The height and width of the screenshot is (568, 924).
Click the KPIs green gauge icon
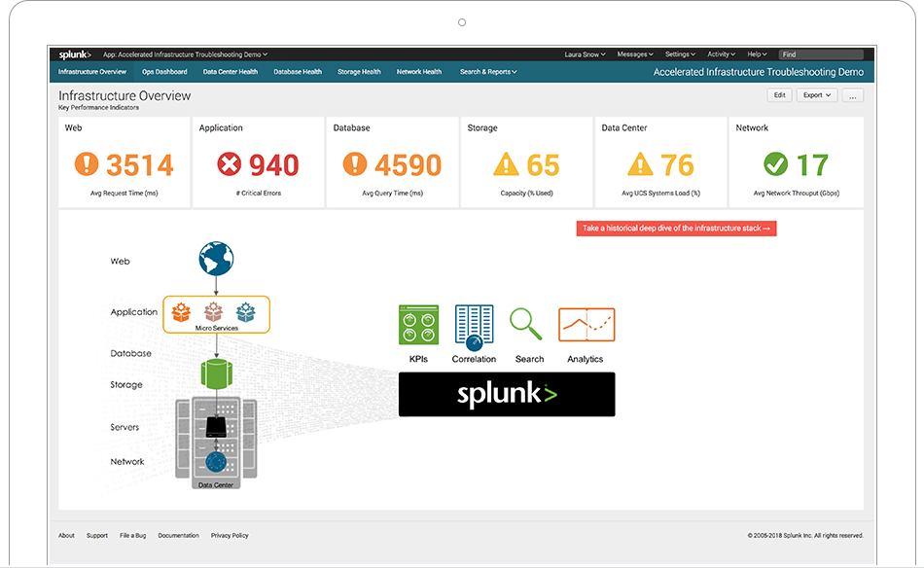pos(418,325)
